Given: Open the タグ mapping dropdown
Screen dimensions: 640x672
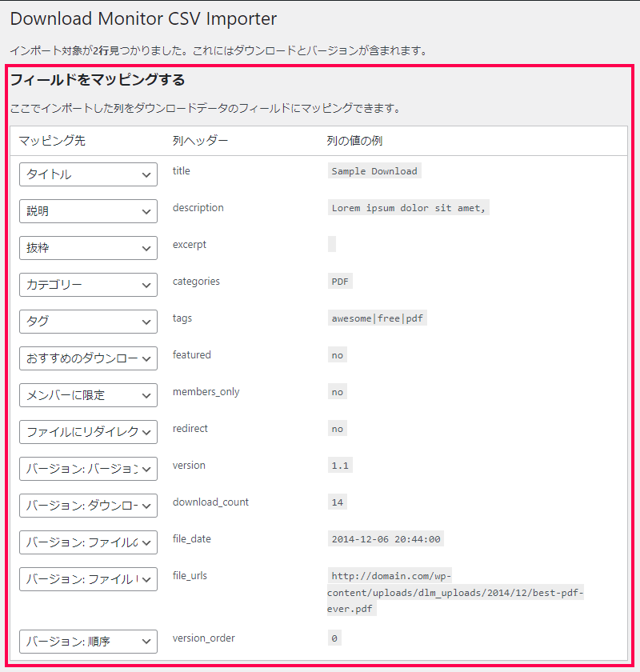Looking at the screenshot, I should (88, 322).
